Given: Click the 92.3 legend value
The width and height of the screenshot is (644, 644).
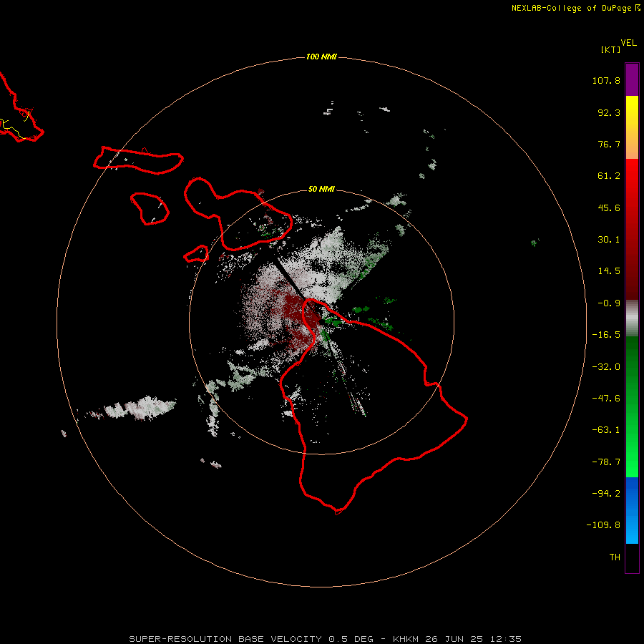Looking at the screenshot, I should tap(609, 112).
